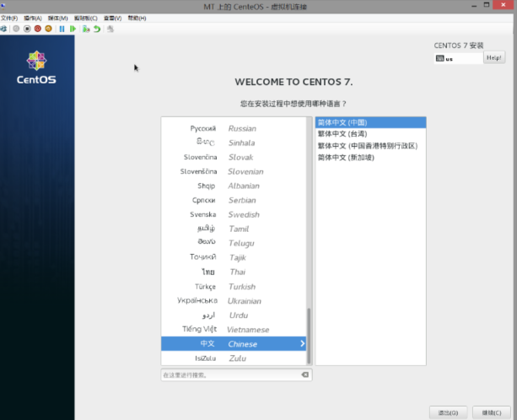Click the keyboard layout icon beside 'us'
Viewport: 517px width, 420px height.
(439, 58)
